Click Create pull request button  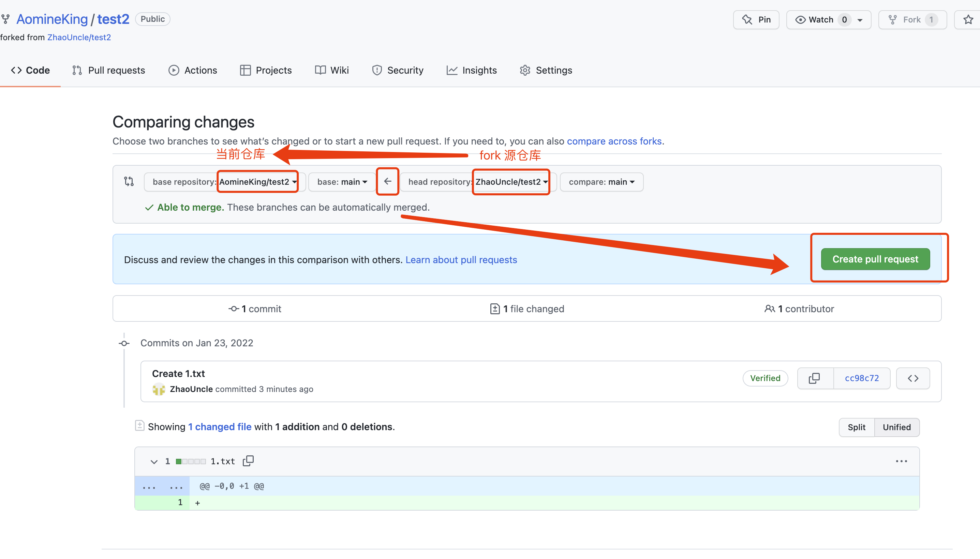(875, 259)
